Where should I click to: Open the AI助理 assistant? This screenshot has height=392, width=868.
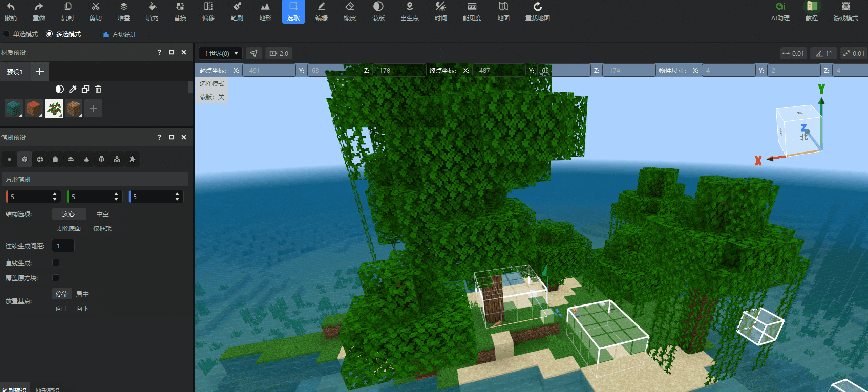780,11
